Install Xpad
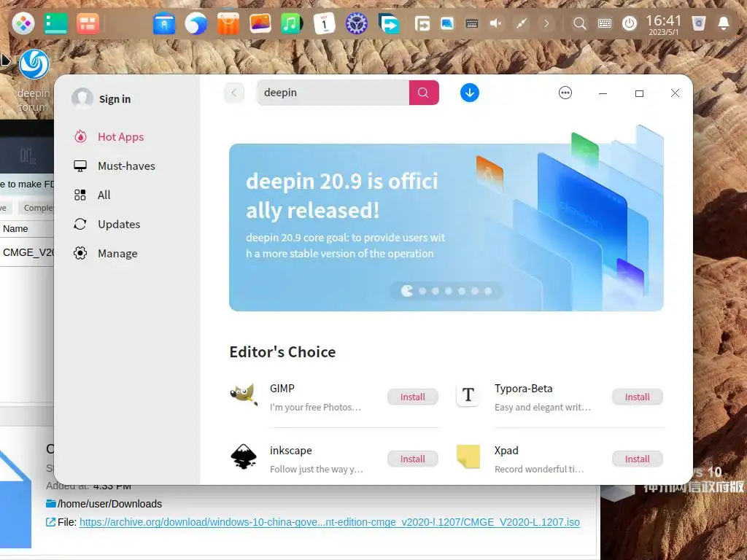Image resolution: width=747 pixels, height=560 pixels. point(637,459)
